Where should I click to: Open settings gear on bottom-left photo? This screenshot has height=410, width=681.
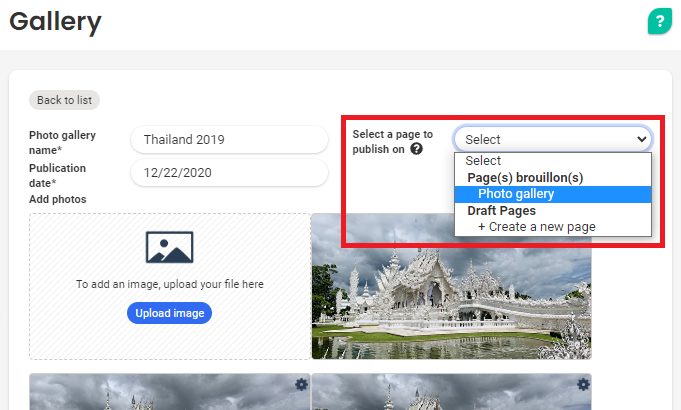tap(301, 384)
